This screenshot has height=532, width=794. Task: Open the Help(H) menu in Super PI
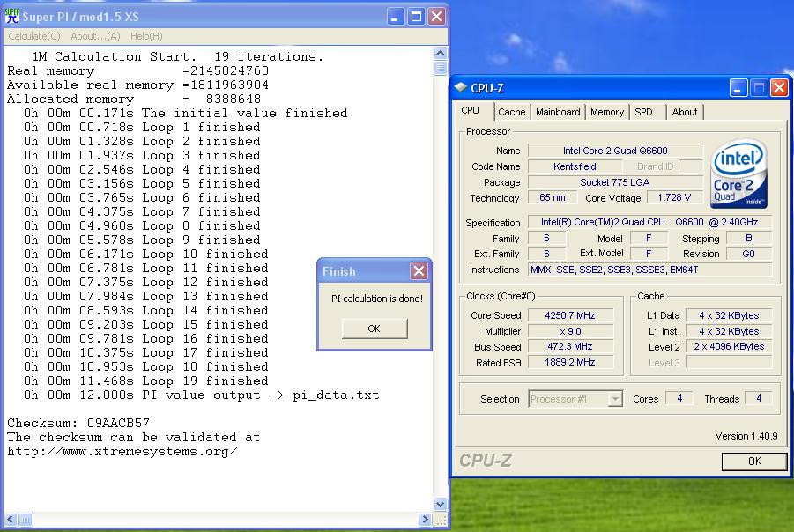tap(146, 36)
